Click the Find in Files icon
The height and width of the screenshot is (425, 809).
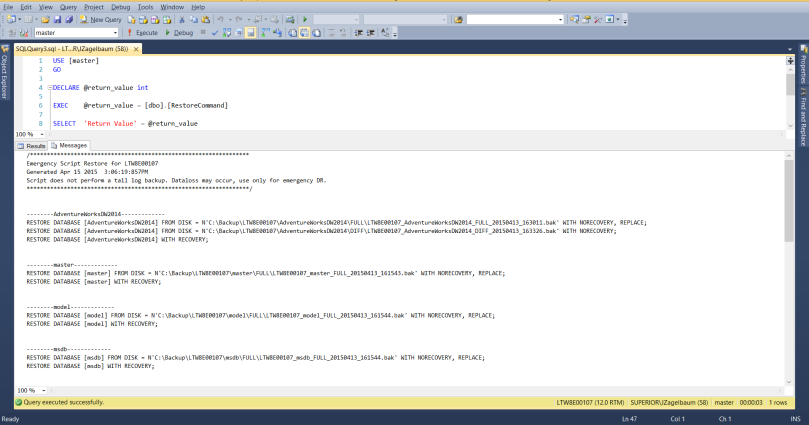coord(458,20)
